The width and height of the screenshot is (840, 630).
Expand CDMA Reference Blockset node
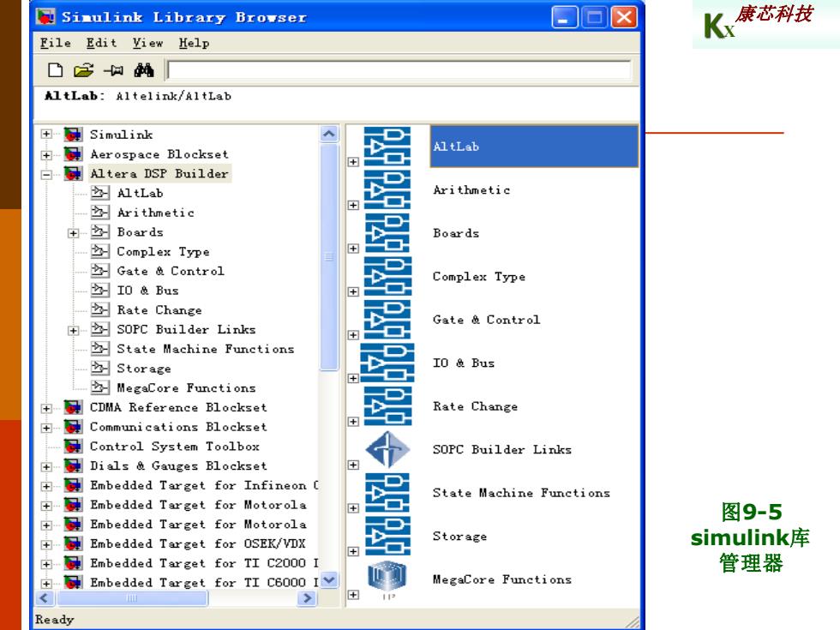pyautogui.click(x=46, y=408)
